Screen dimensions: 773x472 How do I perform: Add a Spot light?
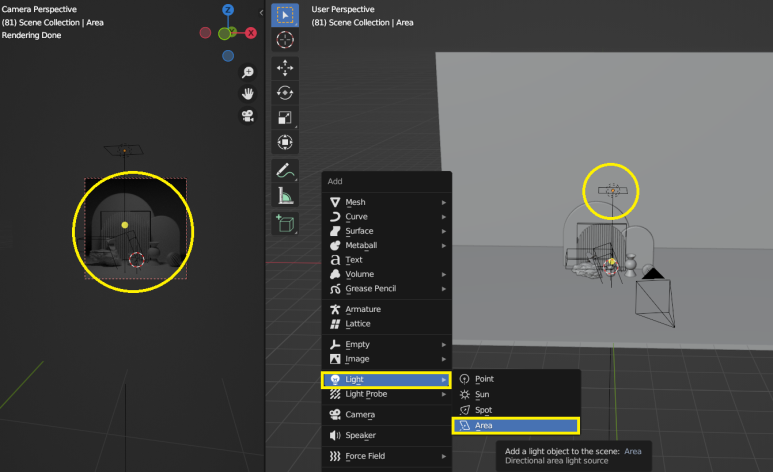tap(516, 410)
